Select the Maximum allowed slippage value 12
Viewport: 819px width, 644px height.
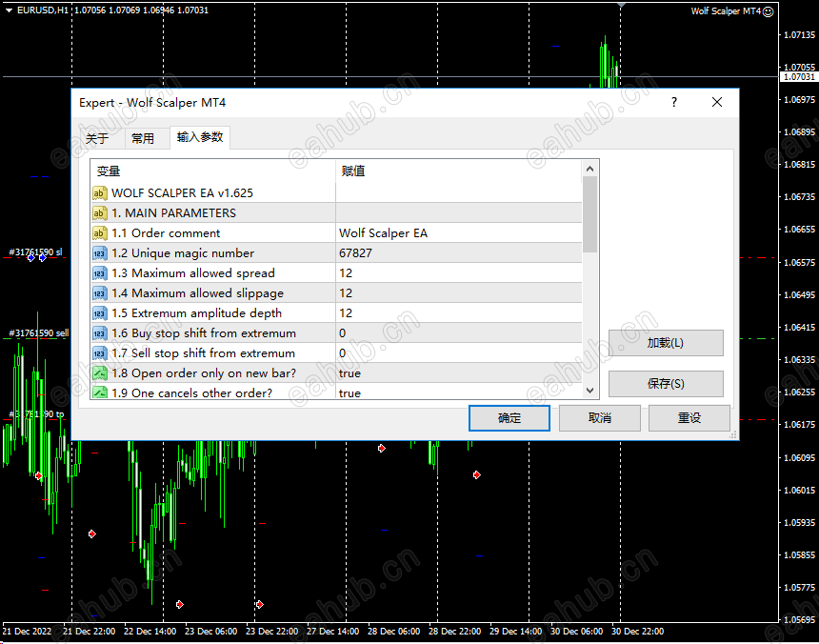[346, 293]
